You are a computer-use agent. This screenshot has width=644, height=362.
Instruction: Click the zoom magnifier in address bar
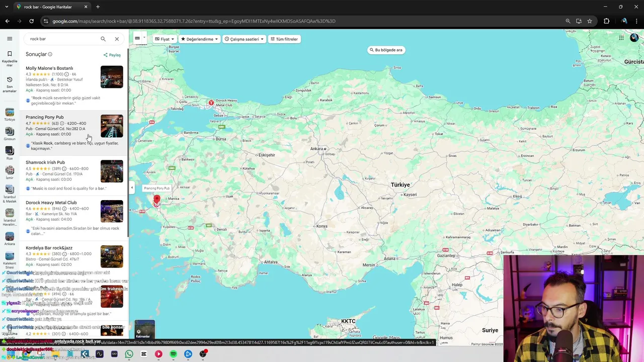pos(568,21)
